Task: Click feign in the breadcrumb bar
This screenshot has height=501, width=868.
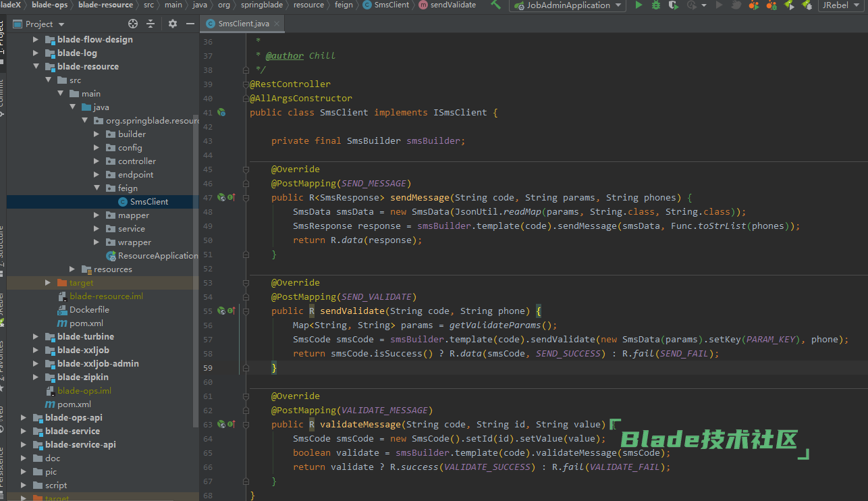Action: point(344,5)
